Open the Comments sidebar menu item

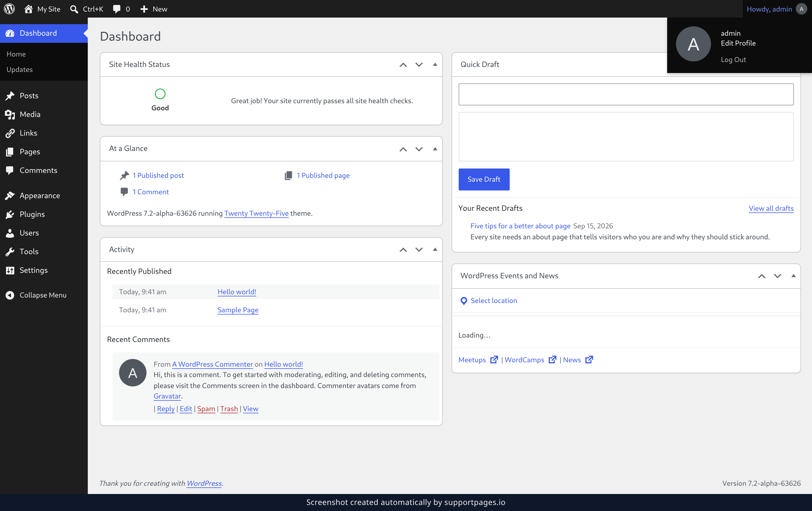(x=44, y=170)
